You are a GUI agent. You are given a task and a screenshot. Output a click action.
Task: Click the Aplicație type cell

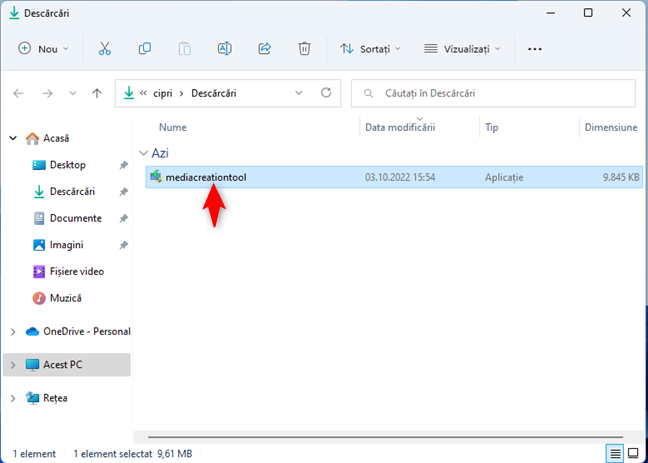point(504,177)
